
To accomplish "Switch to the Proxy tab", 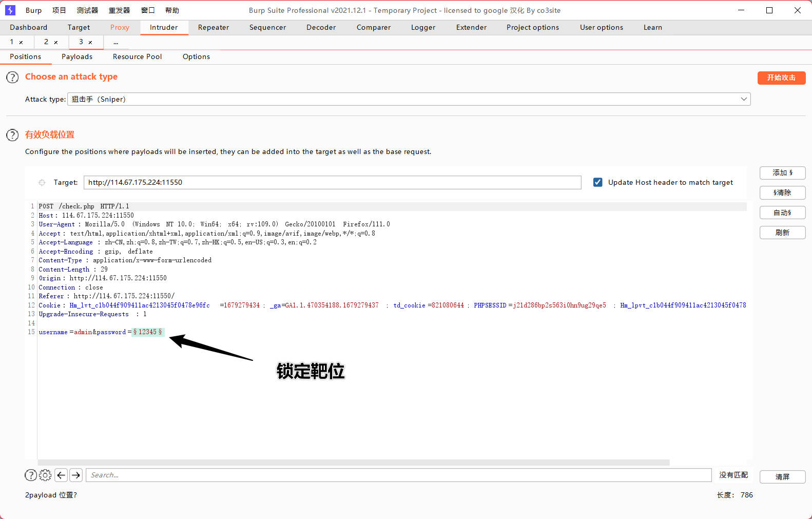I will pyautogui.click(x=120, y=27).
